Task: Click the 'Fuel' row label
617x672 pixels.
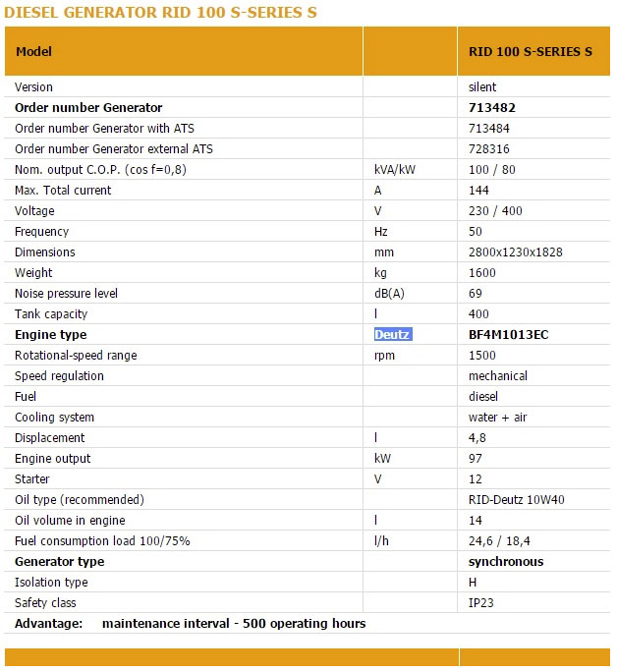Action: pyautogui.click(x=26, y=397)
